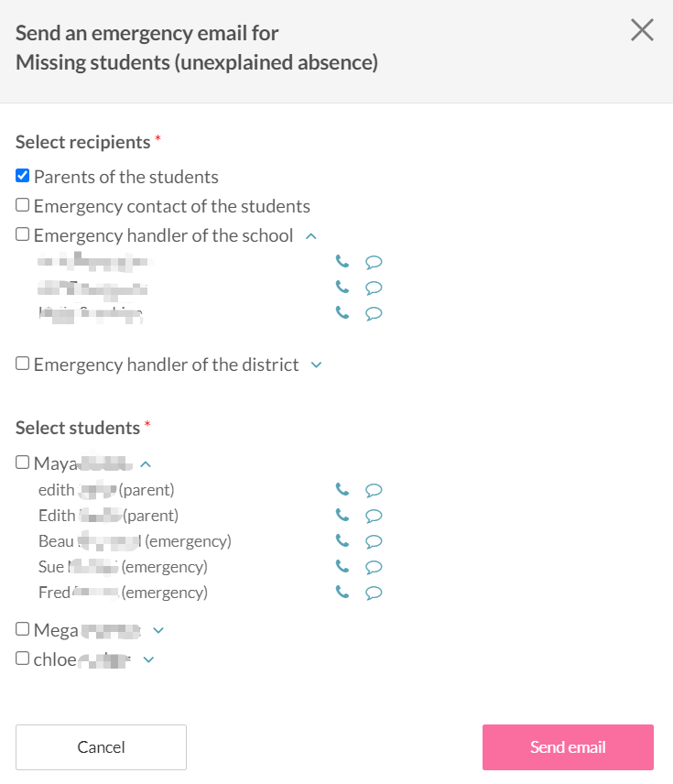Uncheck Parents of the students checkbox
The height and width of the screenshot is (784, 673).
[x=23, y=176]
